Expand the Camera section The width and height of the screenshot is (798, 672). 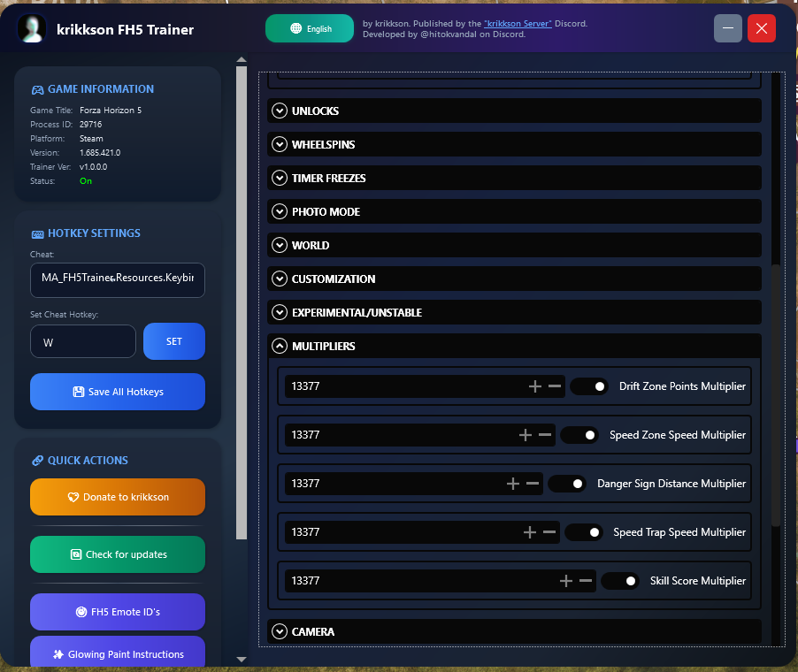(514, 632)
